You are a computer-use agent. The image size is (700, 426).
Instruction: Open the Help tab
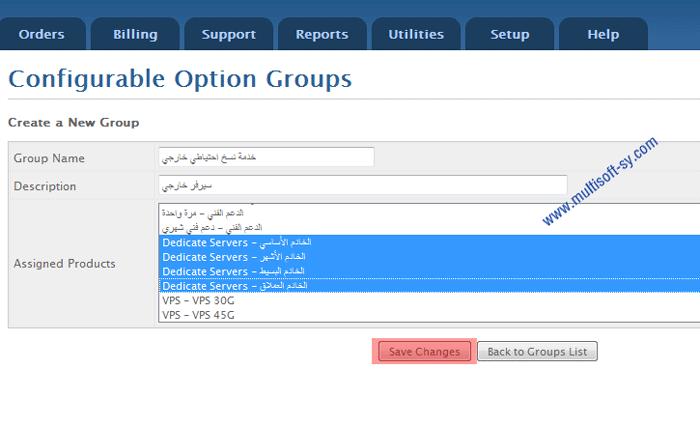click(603, 34)
